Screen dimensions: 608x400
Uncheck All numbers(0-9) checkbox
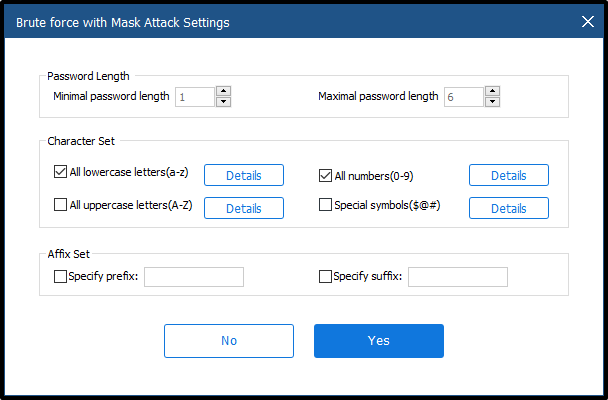[325, 176]
